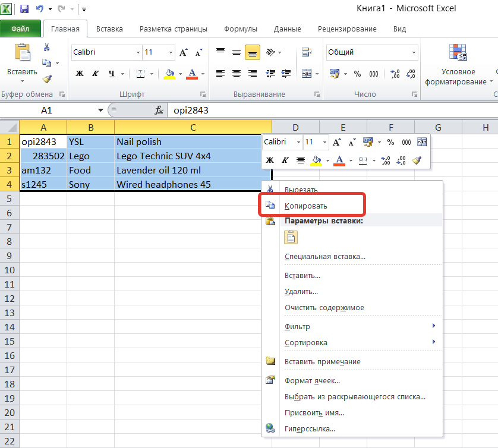Viewport: 498px width, 448px height.
Task: Toggle bottom vertical alignment (highlighted)
Action: (x=253, y=53)
